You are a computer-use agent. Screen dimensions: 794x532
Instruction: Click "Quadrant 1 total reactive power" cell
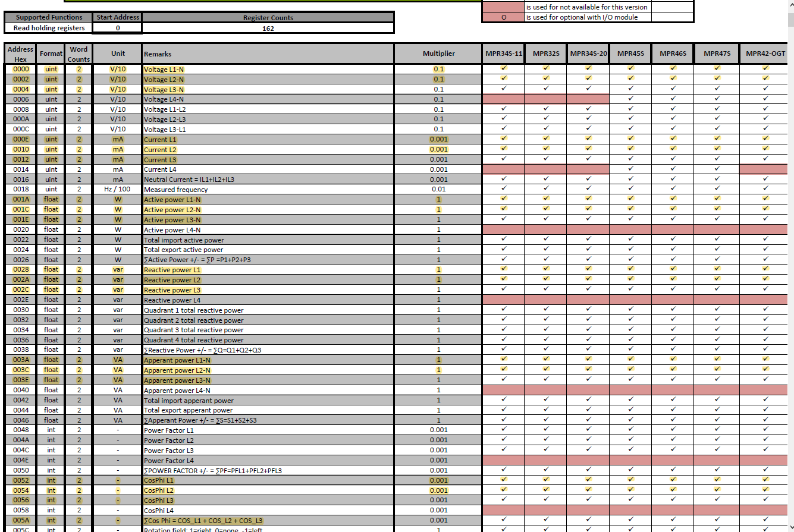tap(268, 310)
